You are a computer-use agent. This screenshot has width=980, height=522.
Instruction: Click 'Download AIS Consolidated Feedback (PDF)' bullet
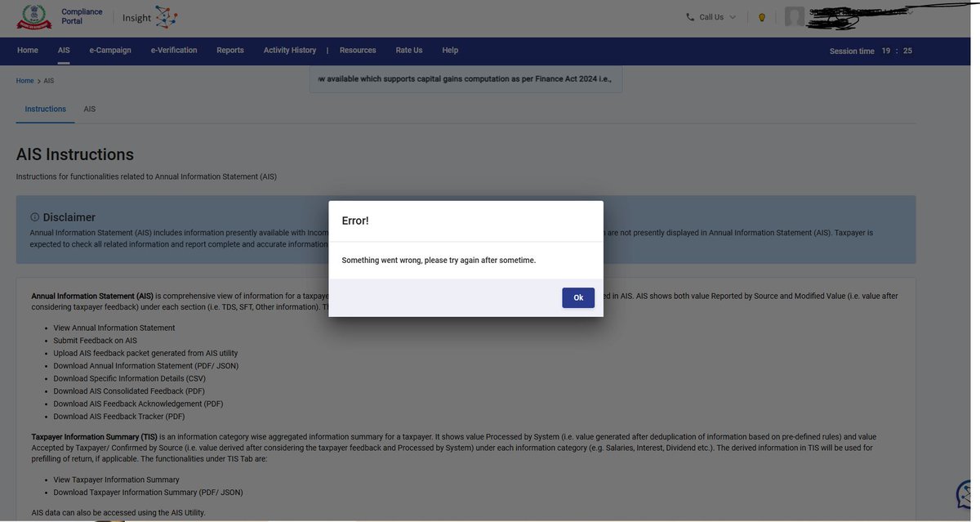click(129, 391)
